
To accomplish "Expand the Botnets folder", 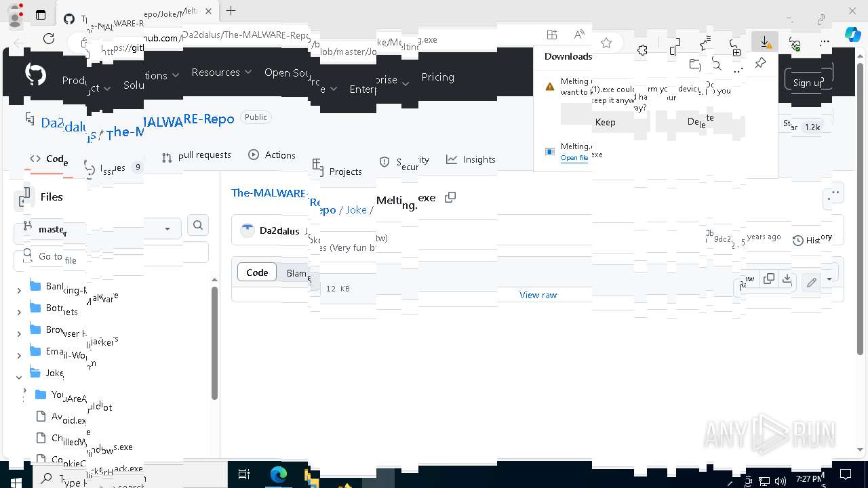I will (x=19, y=312).
